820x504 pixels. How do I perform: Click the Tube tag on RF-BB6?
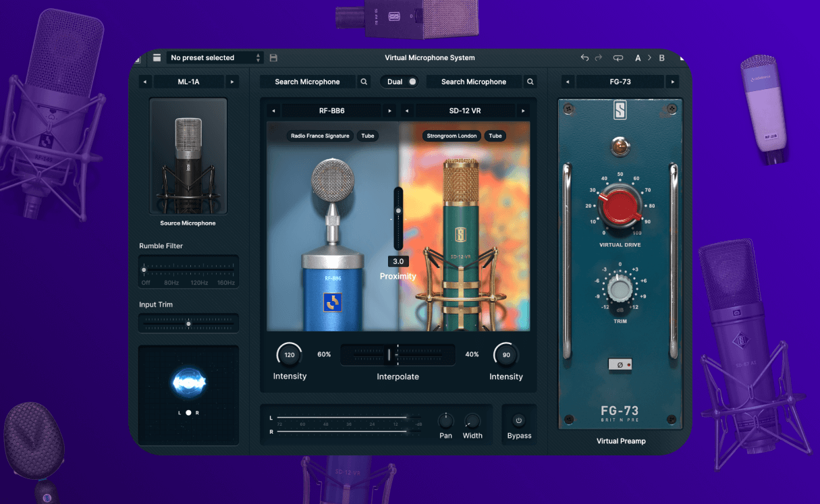[368, 136]
